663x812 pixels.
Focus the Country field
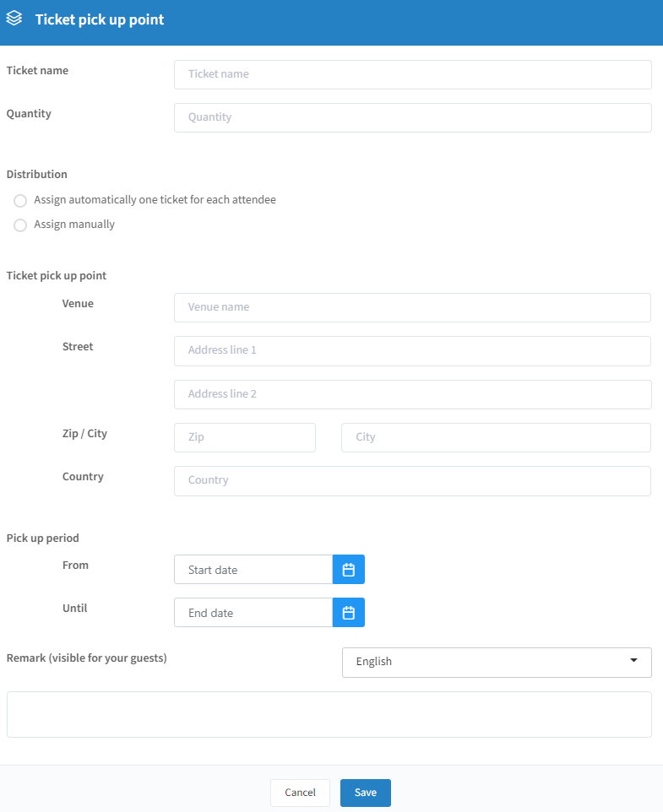[412, 480]
